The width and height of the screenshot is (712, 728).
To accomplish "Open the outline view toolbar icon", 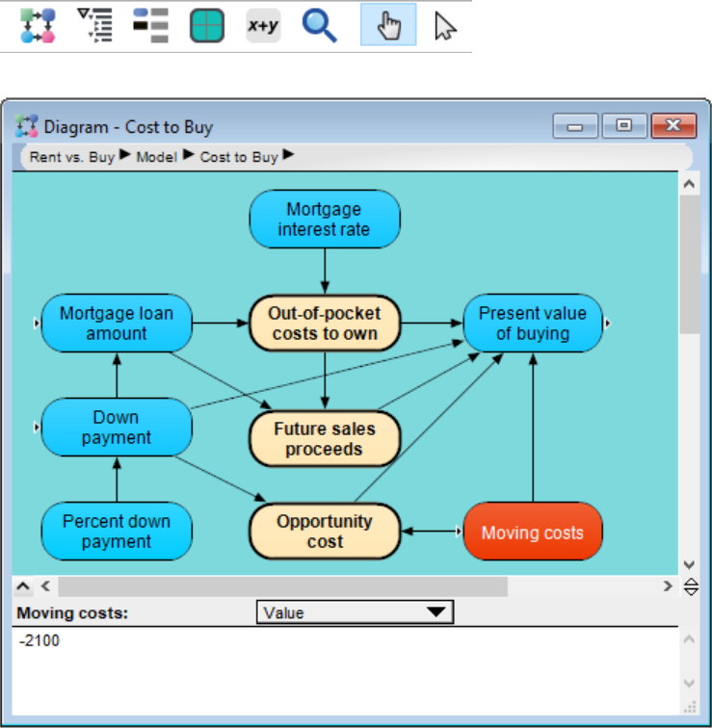I will coord(94,26).
